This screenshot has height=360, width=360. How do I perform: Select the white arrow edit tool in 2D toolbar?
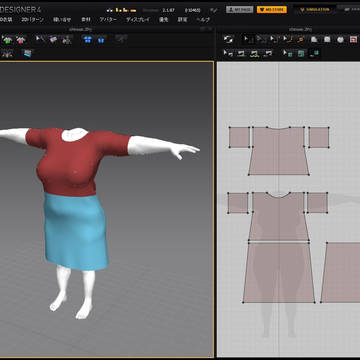(248, 39)
